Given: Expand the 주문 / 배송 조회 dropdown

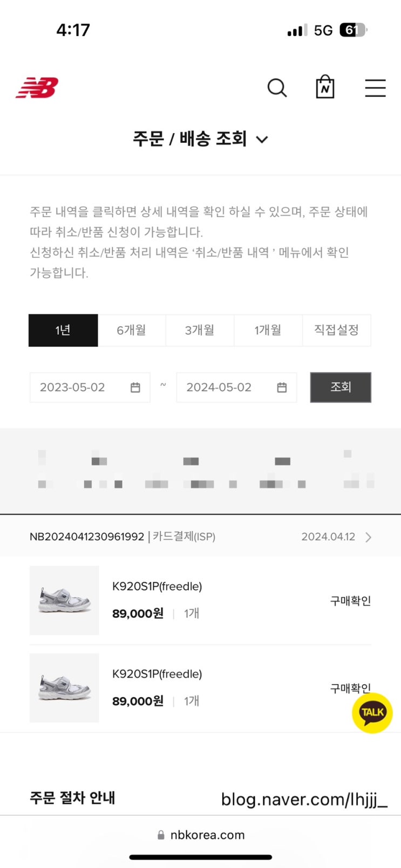Looking at the screenshot, I should [x=262, y=140].
